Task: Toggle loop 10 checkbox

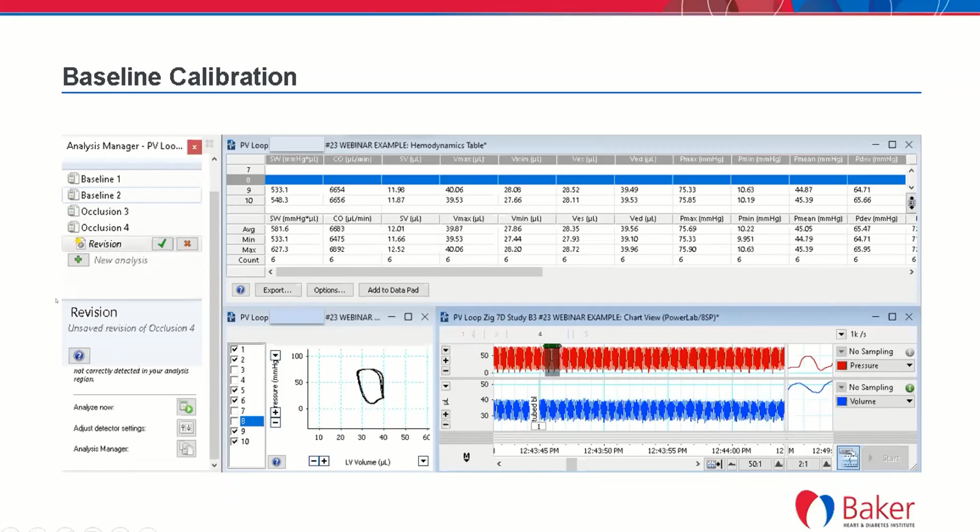Action: tap(235, 441)
